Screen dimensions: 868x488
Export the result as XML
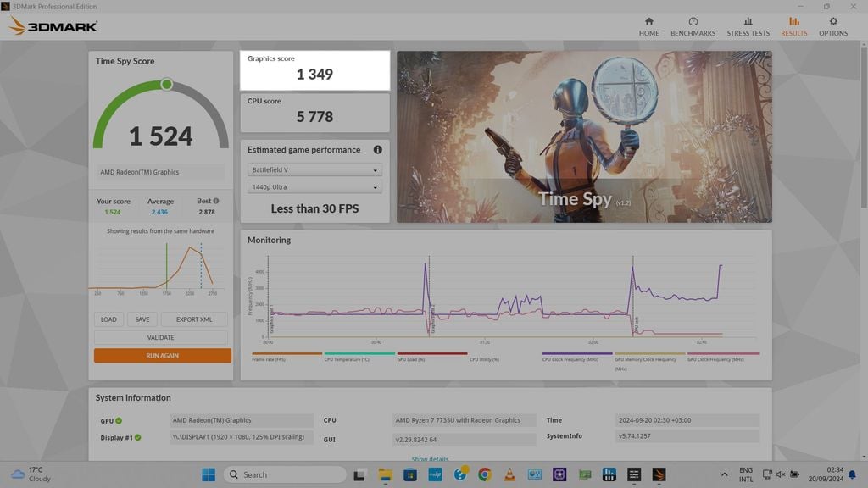pyautogui.click(x=194, y=319)
